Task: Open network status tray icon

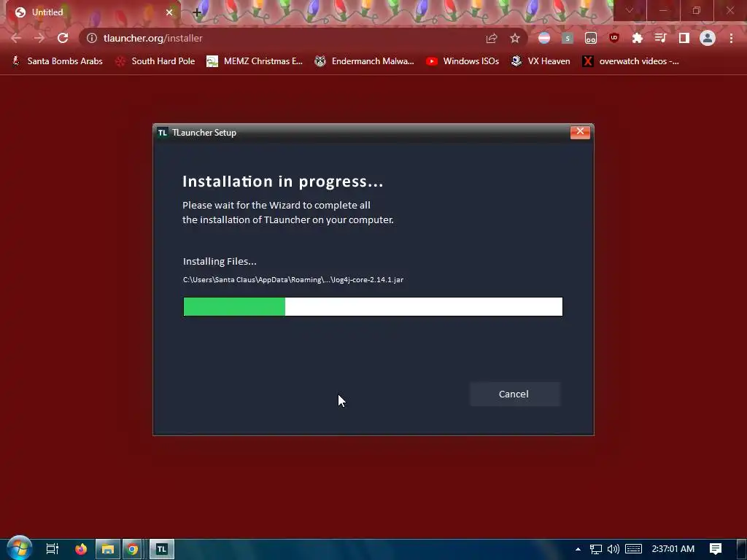Action: point(595,549)
